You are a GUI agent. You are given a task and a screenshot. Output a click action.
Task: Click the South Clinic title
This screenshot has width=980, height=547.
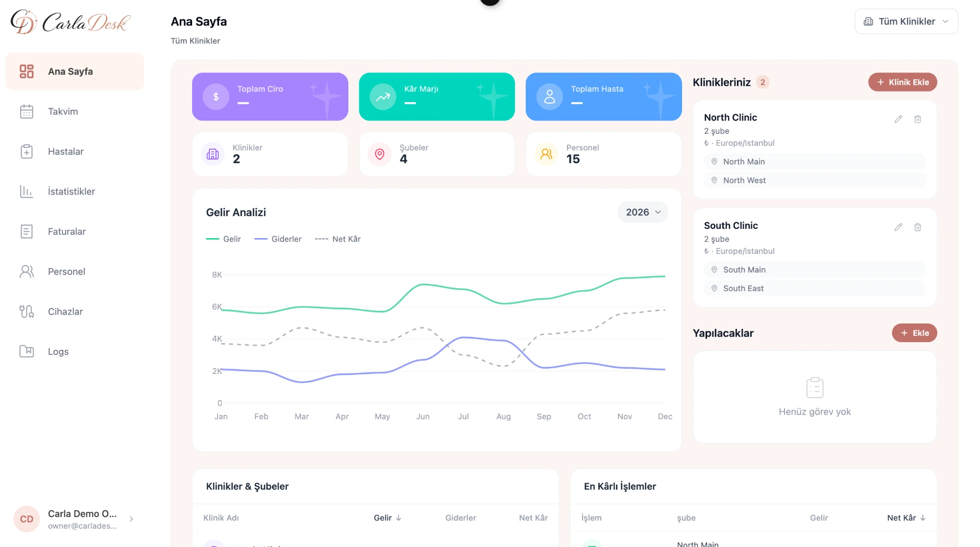[x=731, y=226]
